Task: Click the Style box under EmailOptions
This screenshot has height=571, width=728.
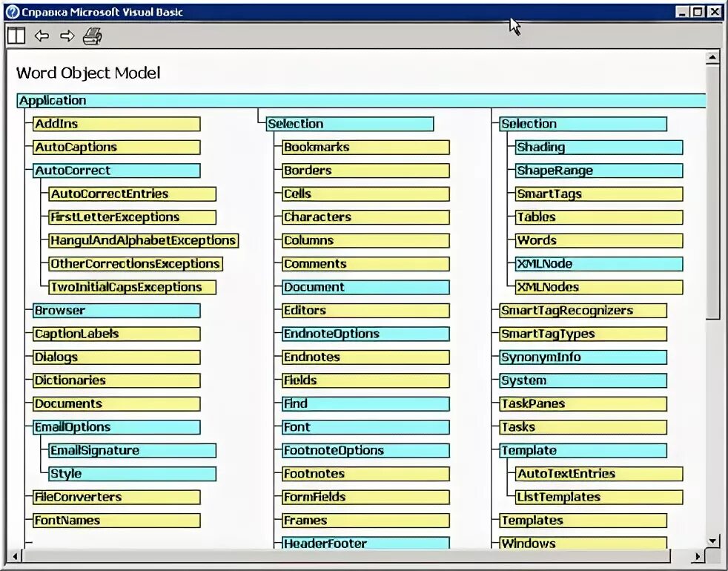Action: pyautogui.click(x=132, y=473)
